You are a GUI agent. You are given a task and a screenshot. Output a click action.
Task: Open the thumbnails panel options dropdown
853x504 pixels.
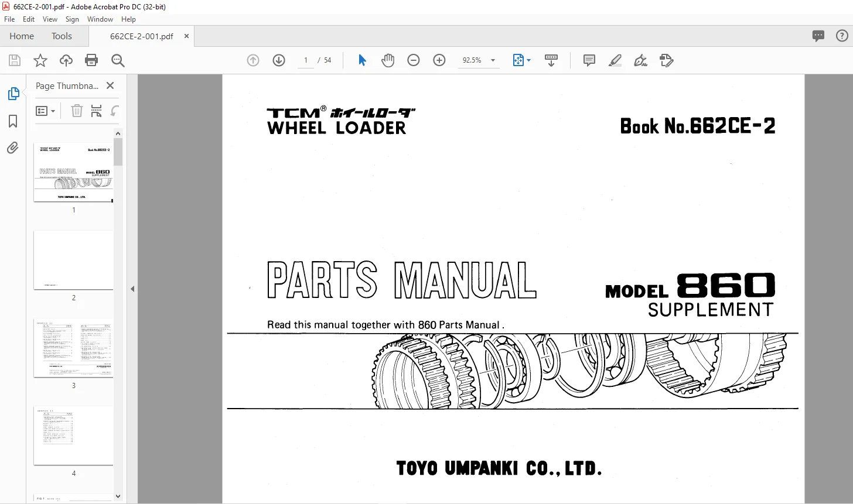coord(45,111)
